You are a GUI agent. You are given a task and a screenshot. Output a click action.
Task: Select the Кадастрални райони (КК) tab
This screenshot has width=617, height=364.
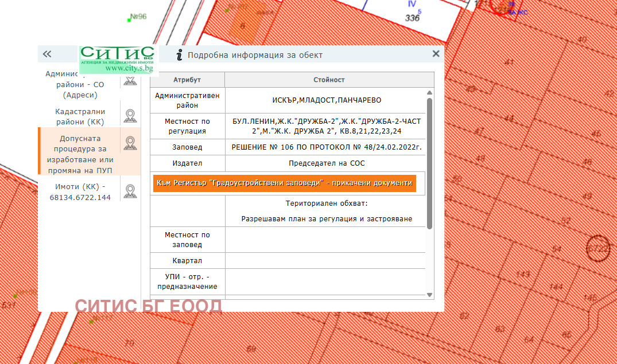coord(80,116)
